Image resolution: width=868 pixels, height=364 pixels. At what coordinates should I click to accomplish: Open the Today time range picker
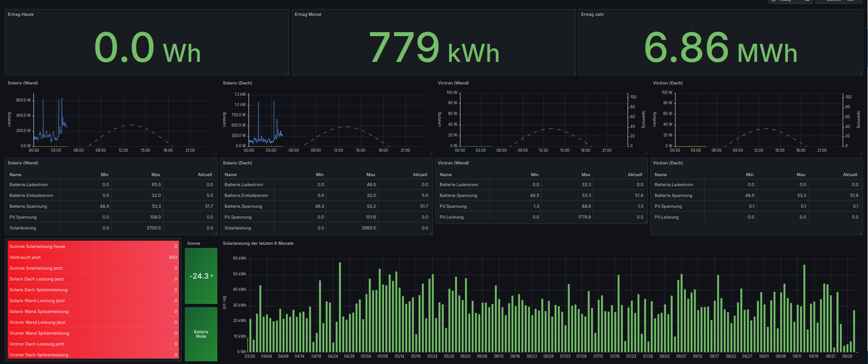pyautogui.click(x=785, y=1)
